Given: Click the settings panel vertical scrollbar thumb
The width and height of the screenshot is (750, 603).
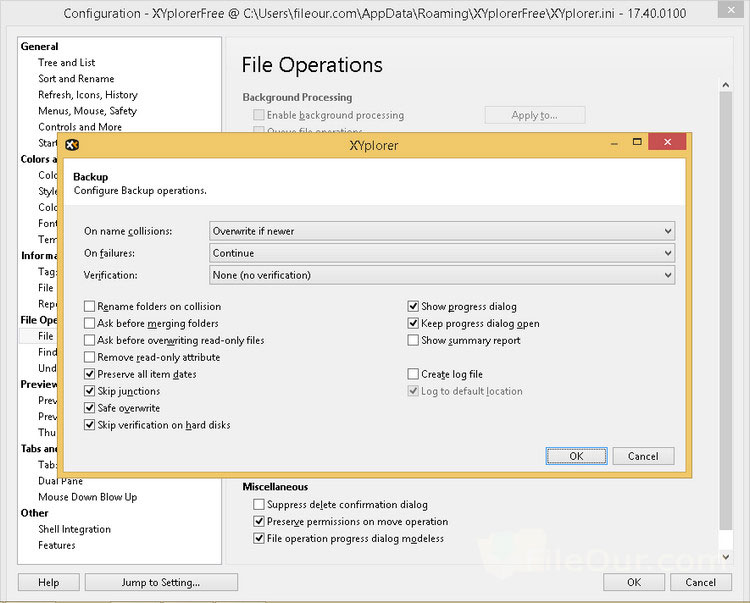Looking at the screenshot, I should click(726, 311).
